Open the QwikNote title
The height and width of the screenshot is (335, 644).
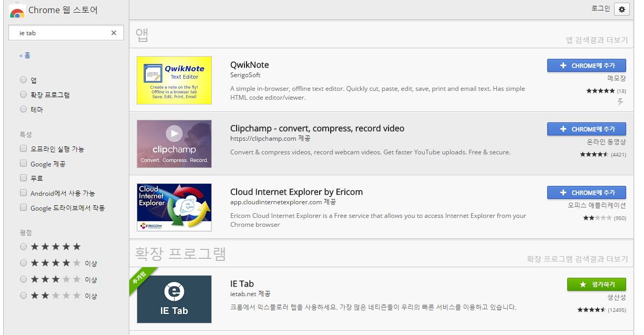(x=249, y=65)
